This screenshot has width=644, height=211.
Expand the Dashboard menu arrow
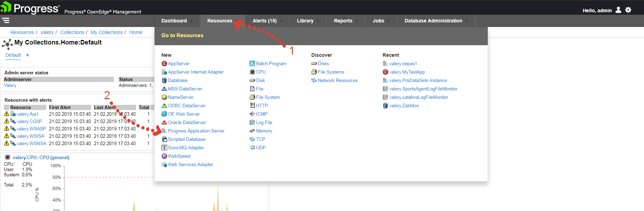click(x=192, y=21)
